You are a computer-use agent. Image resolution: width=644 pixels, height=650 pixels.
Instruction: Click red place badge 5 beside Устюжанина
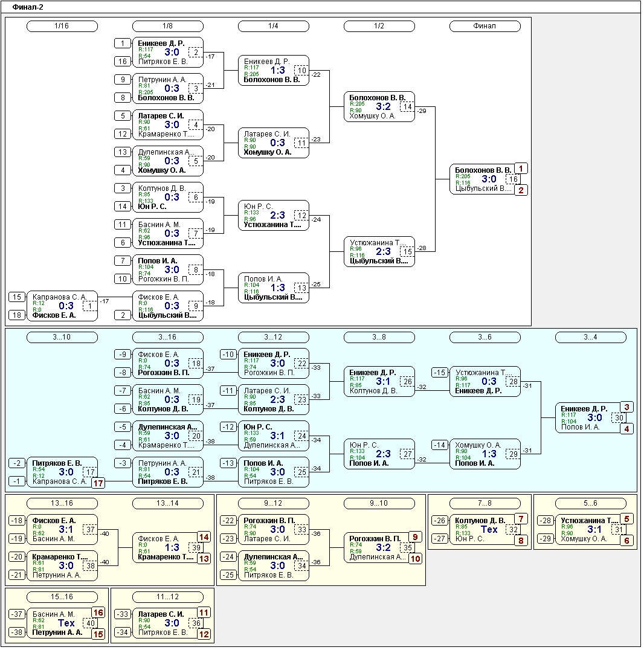tap(626, 519)
